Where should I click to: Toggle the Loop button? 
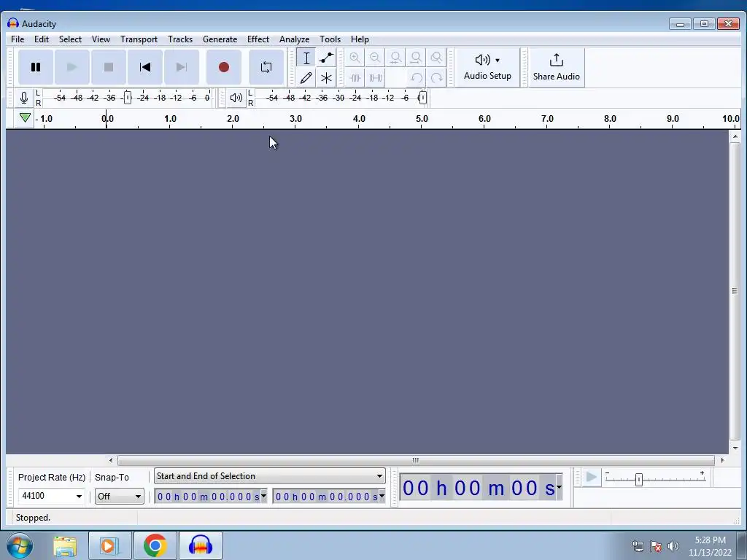point(266,67)
